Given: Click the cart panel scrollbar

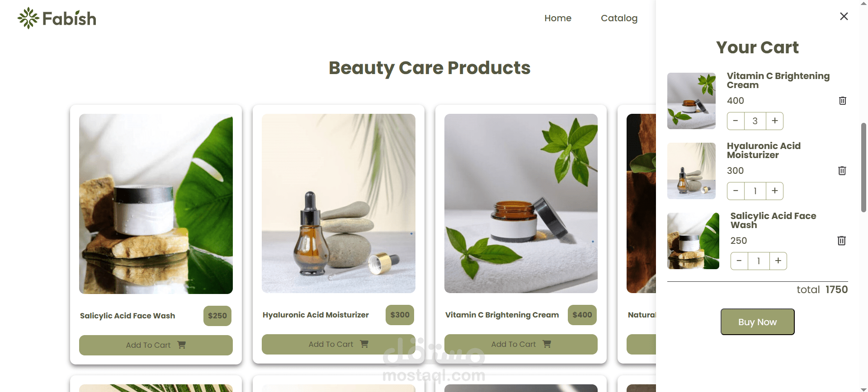Looking at the screenshot, I should (863, 167).
